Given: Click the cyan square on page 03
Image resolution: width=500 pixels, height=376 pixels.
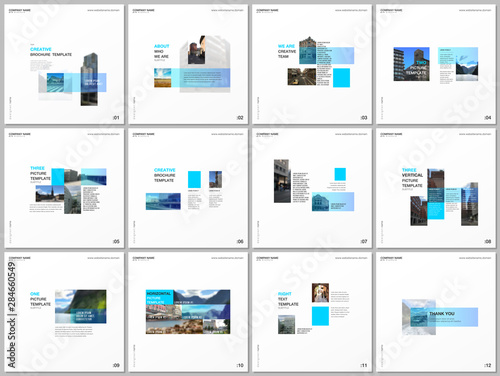Looking at the screenshot, I should coord(341,78).
